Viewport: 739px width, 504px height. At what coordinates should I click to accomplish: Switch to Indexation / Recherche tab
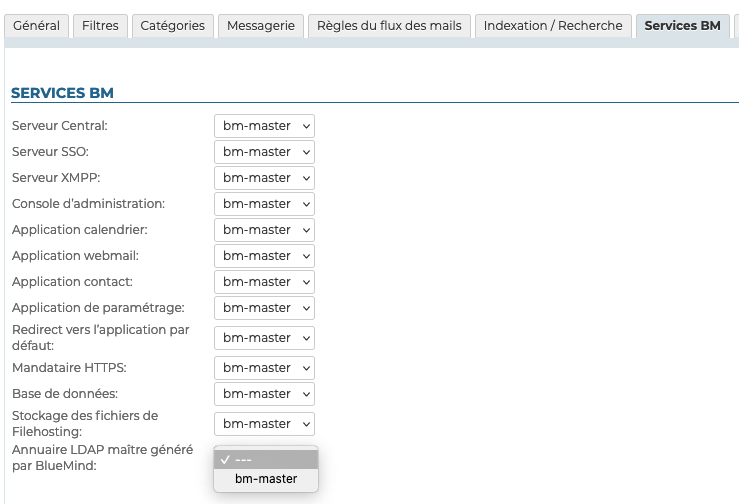pos(552,26)
